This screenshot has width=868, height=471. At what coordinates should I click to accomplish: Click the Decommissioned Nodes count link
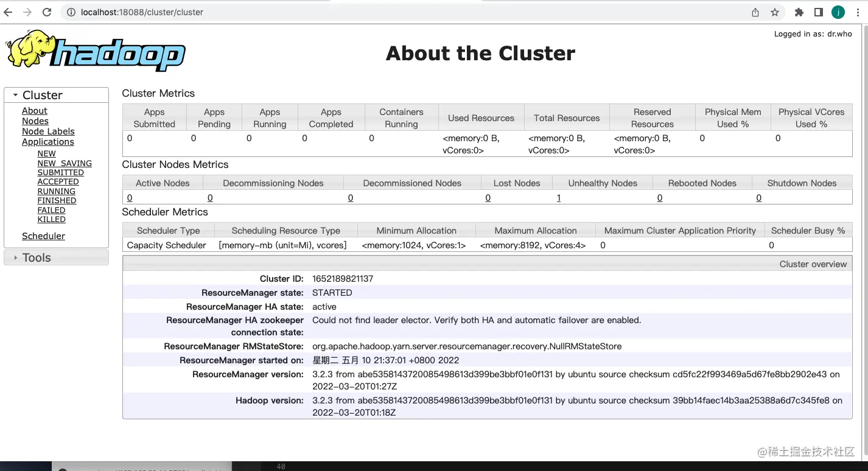[x=351, y=198]
